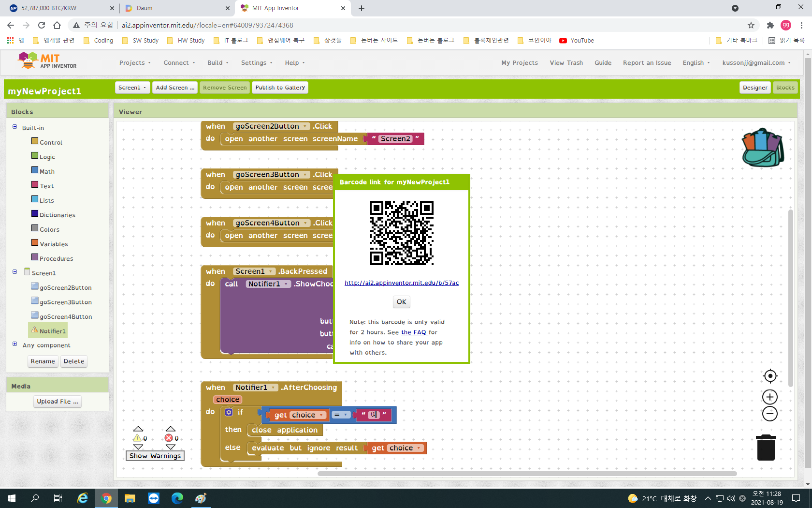Open the FAQ link in dialog
The height and width of the screenshot is (508, 812).
(x=414, y=332)
